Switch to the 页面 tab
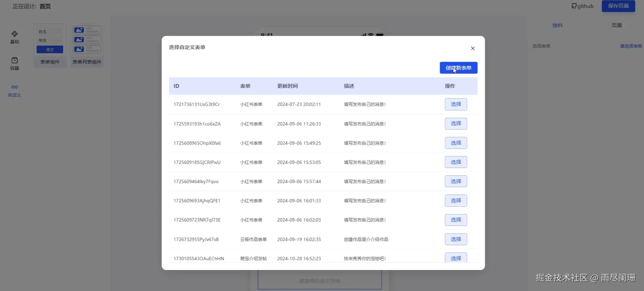644x291 pixels. pos(617,25)
